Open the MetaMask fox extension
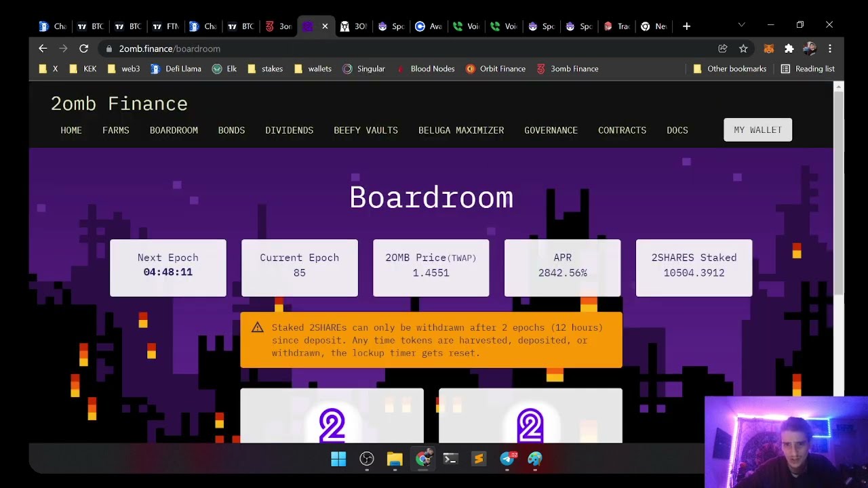Viewport: 868px width, 488px height. click(x=769, y=48)
